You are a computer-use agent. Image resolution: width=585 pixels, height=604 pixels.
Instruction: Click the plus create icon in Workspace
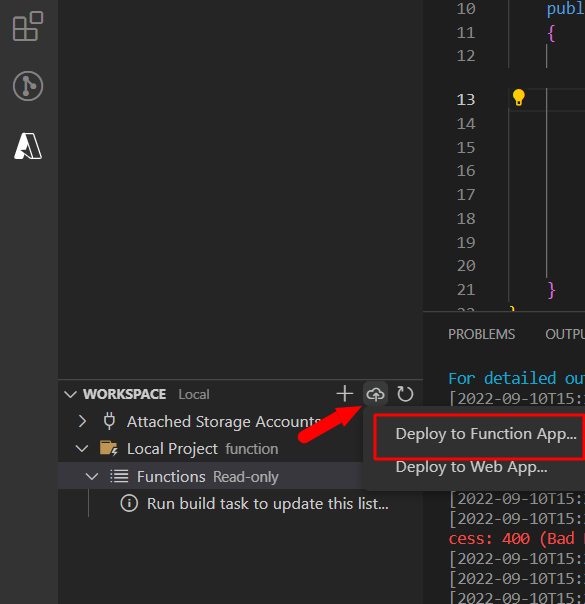pyautogui.click(x=345, y=394)
